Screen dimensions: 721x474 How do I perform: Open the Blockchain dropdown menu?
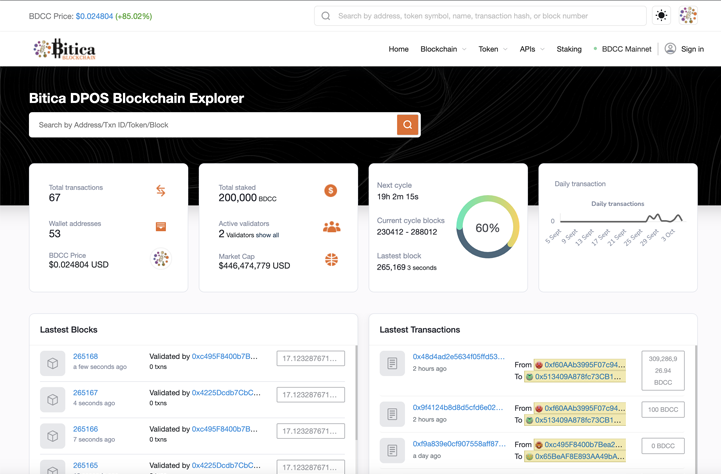[x=443, y=49]
